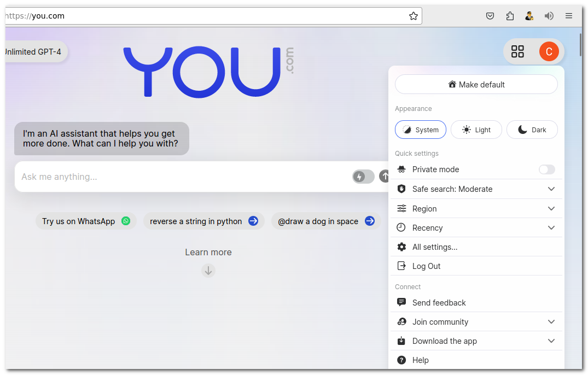Click the Log Out door icon
The image size is (588, 375).
[x=401, y=266]
